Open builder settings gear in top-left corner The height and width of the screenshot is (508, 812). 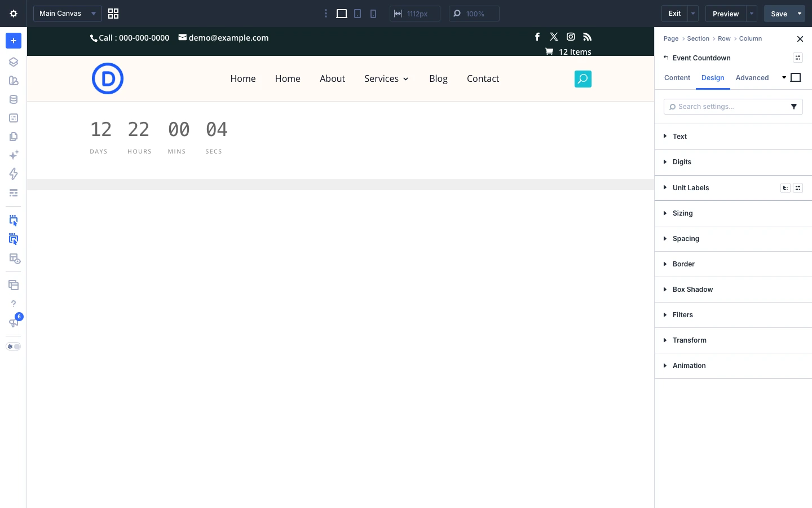click(14, 14)
